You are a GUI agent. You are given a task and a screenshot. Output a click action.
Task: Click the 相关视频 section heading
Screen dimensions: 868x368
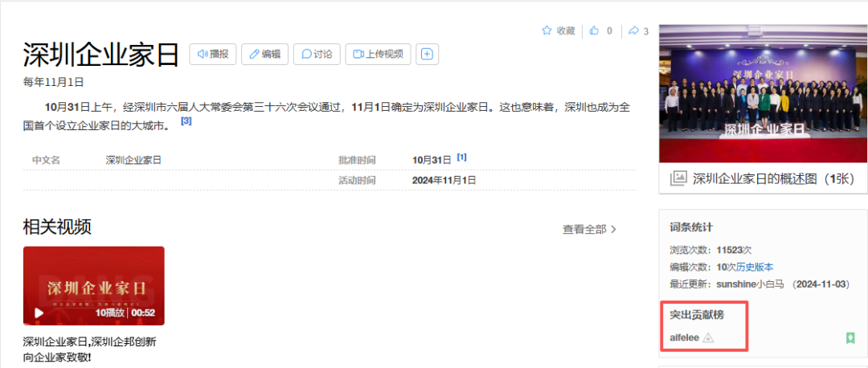[57, 227]
